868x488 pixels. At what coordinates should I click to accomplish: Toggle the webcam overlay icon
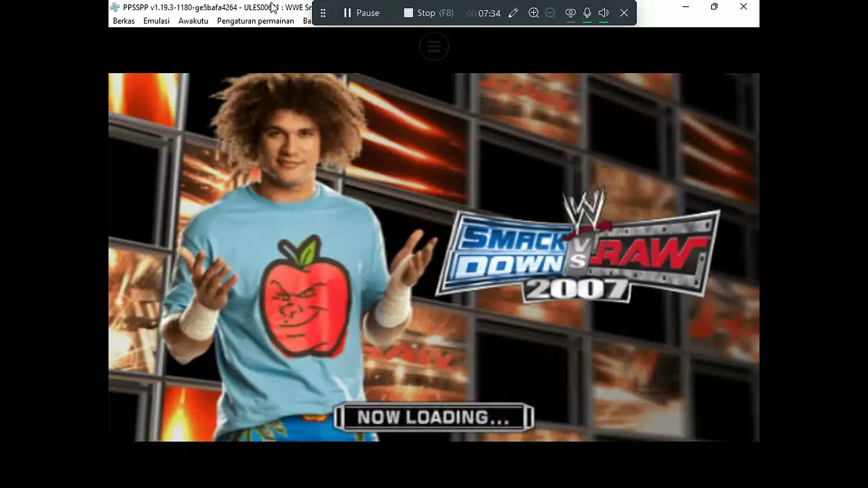[x=570, y=13]
